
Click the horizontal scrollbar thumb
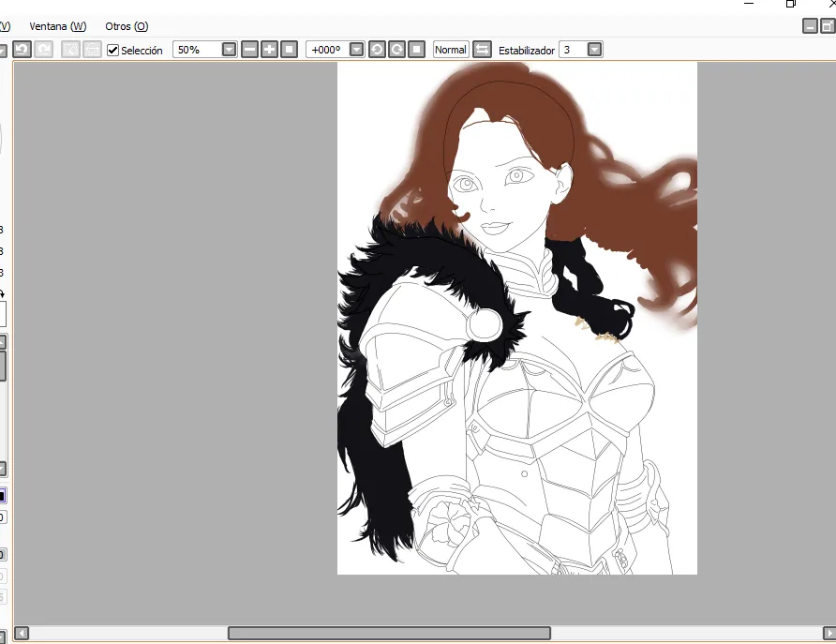pos(389,633)
